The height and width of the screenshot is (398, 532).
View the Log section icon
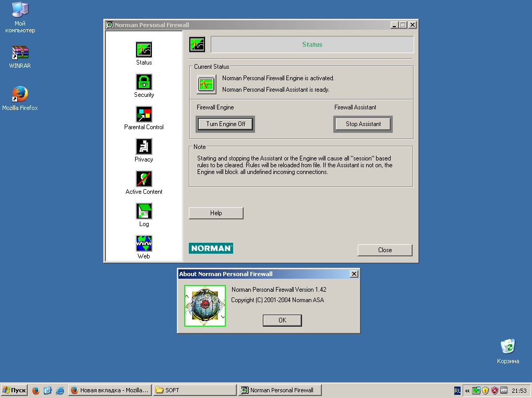(144, 211)
